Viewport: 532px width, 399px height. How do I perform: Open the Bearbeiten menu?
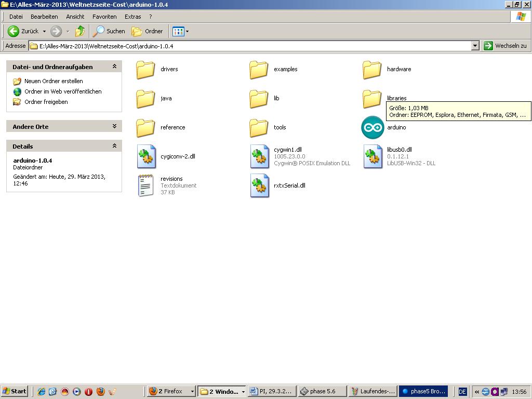pyautogui.click(x=44, y=17)
